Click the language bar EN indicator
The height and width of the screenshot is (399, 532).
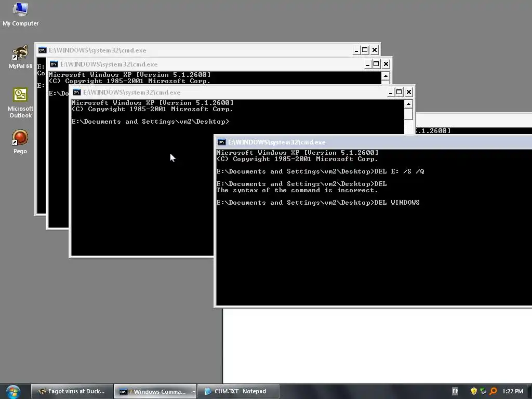(455, 391)
